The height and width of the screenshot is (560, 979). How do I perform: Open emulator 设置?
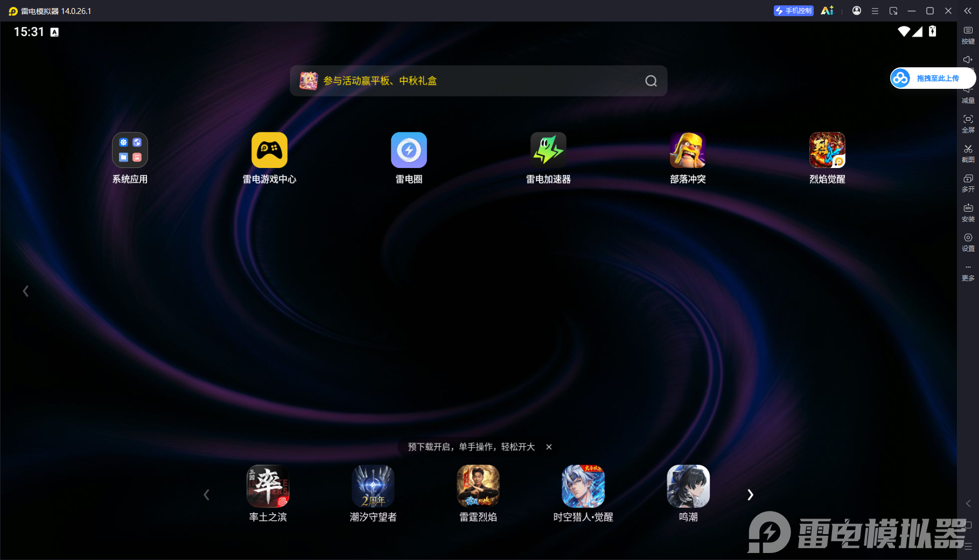pos(968,242)
